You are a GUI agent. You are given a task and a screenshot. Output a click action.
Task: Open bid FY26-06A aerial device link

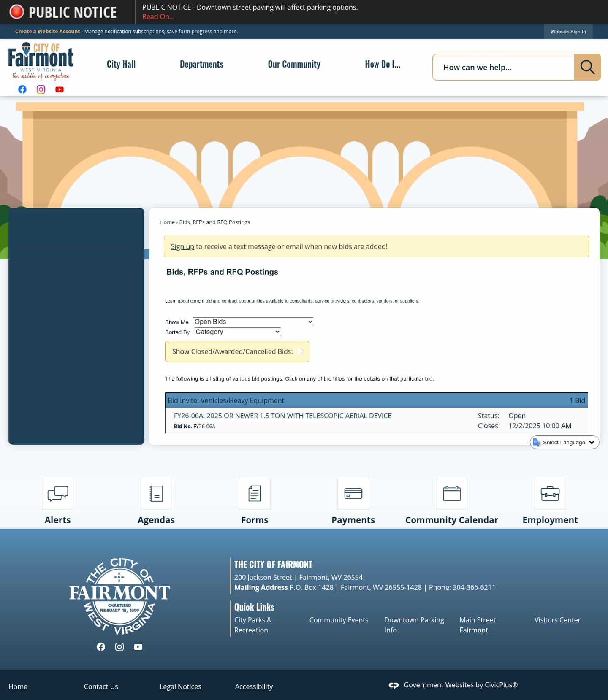[x=282, y=416]
